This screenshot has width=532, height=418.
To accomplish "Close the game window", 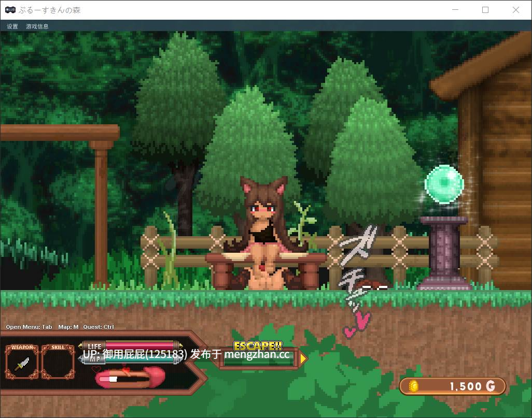I will (516, 10).
